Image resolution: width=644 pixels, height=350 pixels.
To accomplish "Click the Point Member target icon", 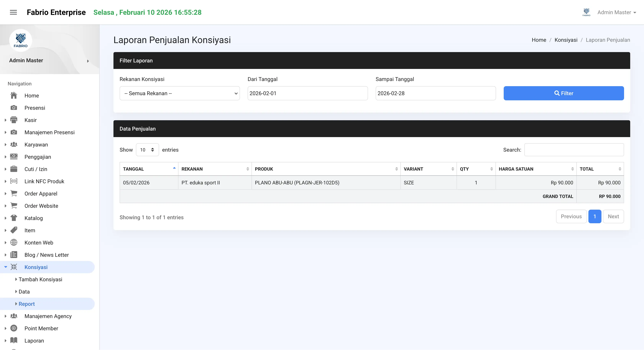I will coord(14,328).
